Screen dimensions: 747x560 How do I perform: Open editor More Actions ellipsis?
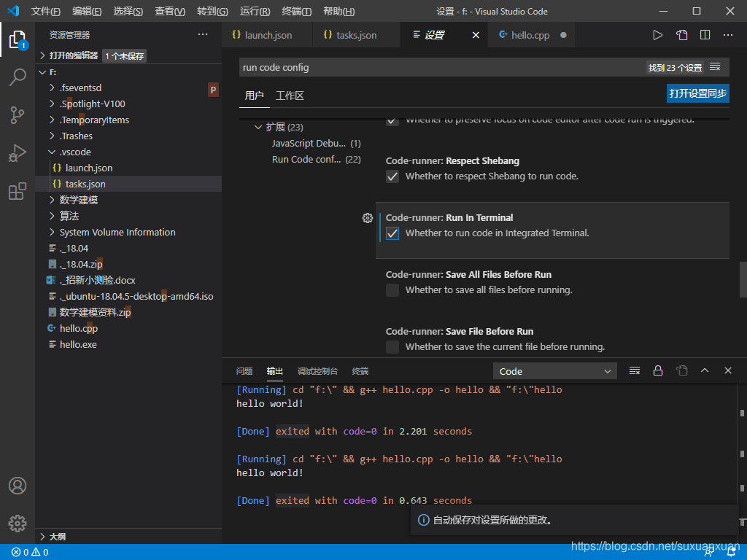(728, 35)
